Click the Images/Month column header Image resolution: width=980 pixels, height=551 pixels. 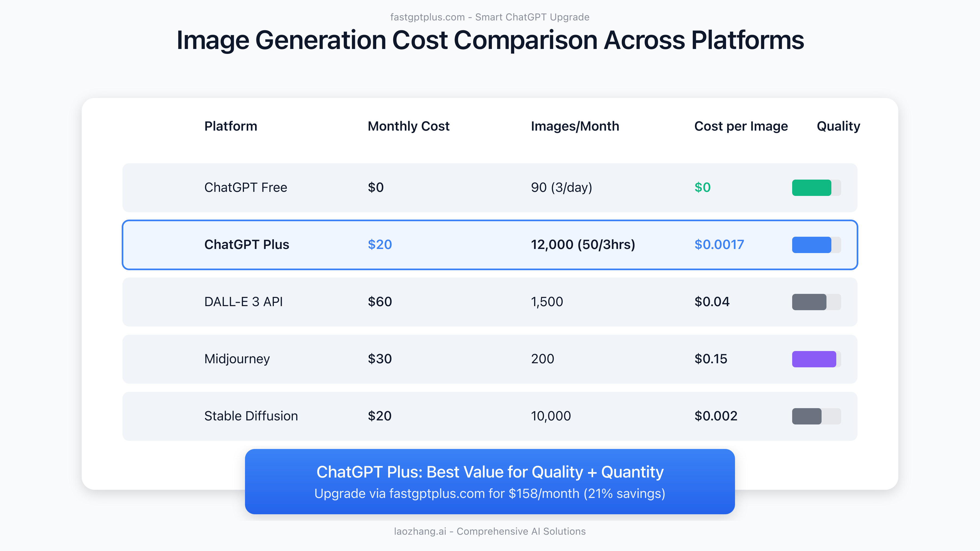click(575, 126)
